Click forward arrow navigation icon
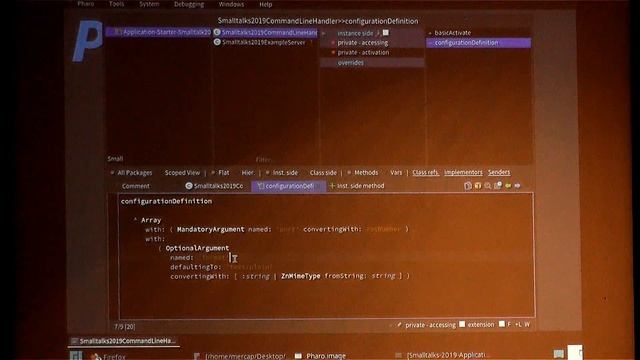 518,186
